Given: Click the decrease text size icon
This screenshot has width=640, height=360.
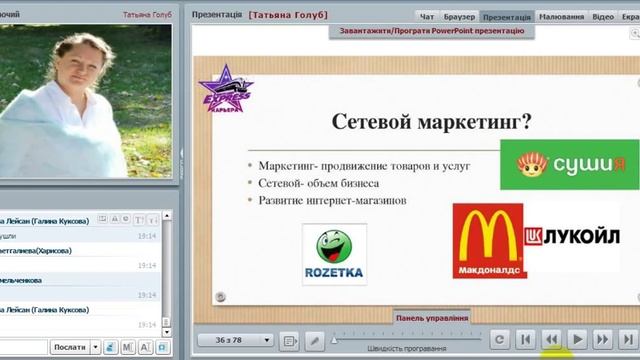Looking at the screenshot, I should 153,220.
